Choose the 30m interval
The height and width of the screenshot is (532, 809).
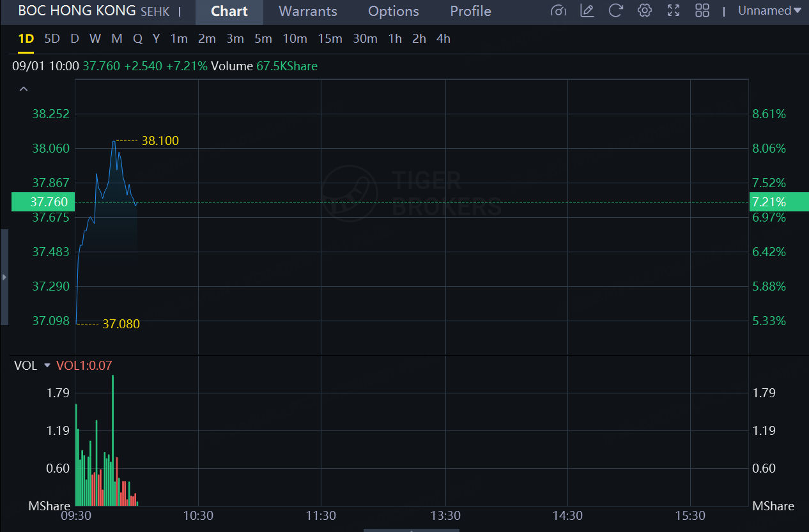365,39
